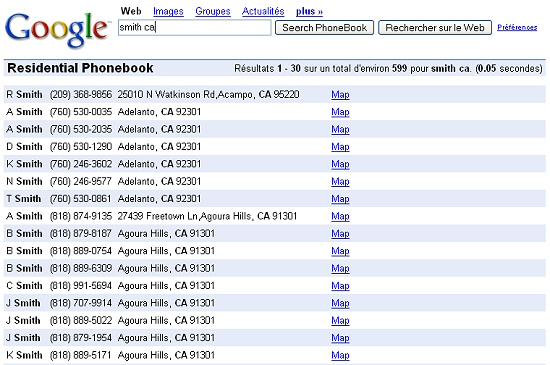Click the name D Smith

(x=24, y=147)
